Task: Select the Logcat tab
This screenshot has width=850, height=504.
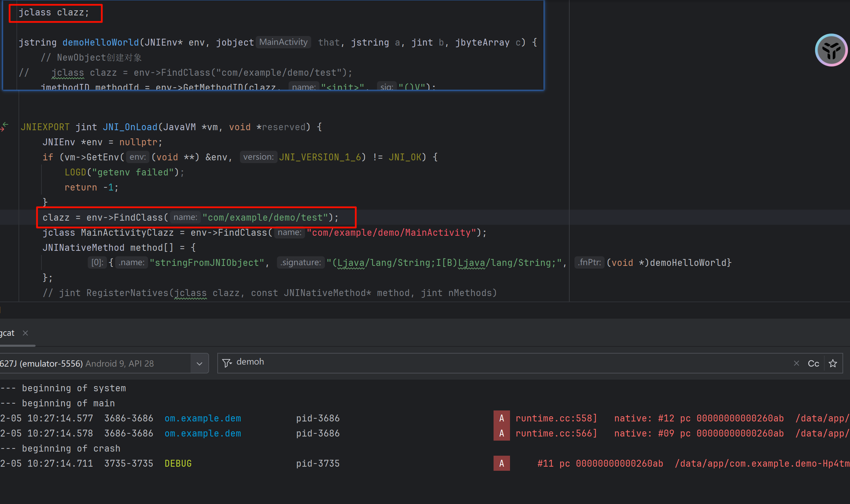Action: coord(8,333)
